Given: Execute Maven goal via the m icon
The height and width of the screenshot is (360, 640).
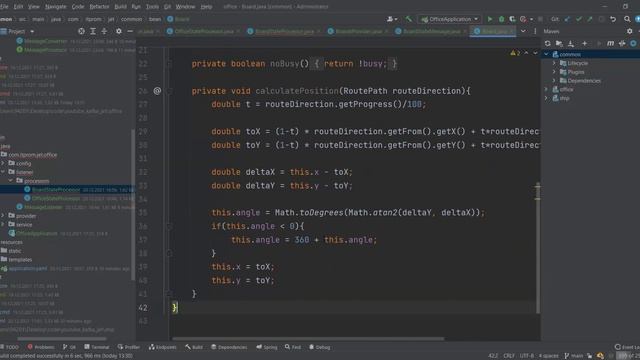Looking at the screenshot, I should pos(610,43).
